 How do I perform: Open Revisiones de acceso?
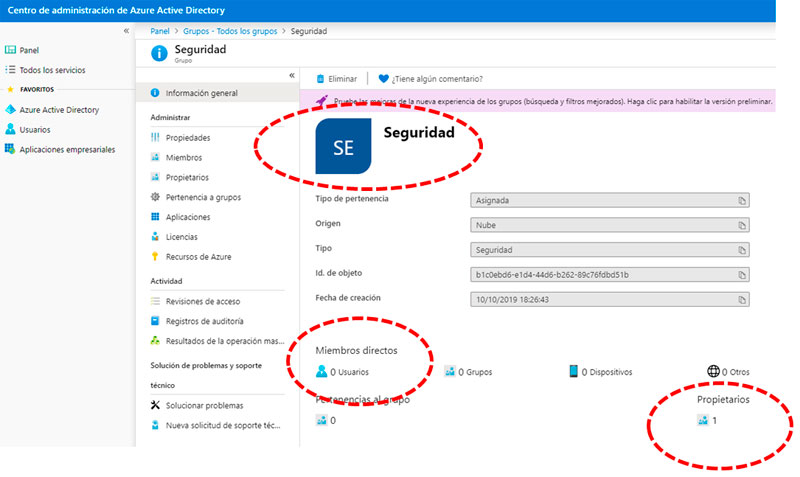pyautogui.click(x=203, y=302)
